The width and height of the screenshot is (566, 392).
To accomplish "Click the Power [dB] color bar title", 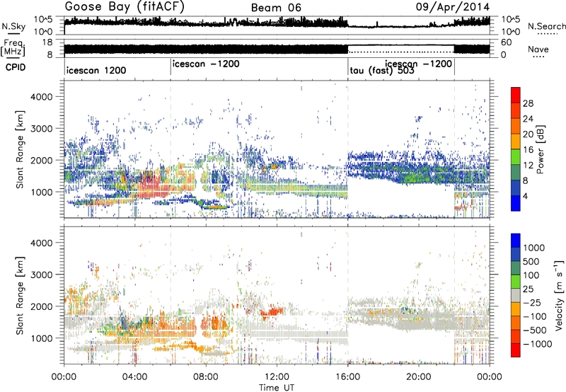I will pos(540,149).
